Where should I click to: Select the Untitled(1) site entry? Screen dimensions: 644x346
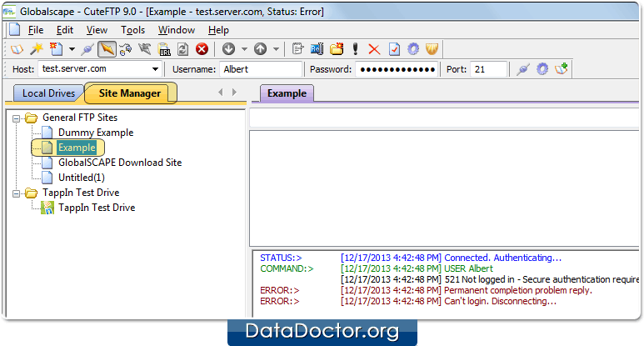[x=82, y=178]
